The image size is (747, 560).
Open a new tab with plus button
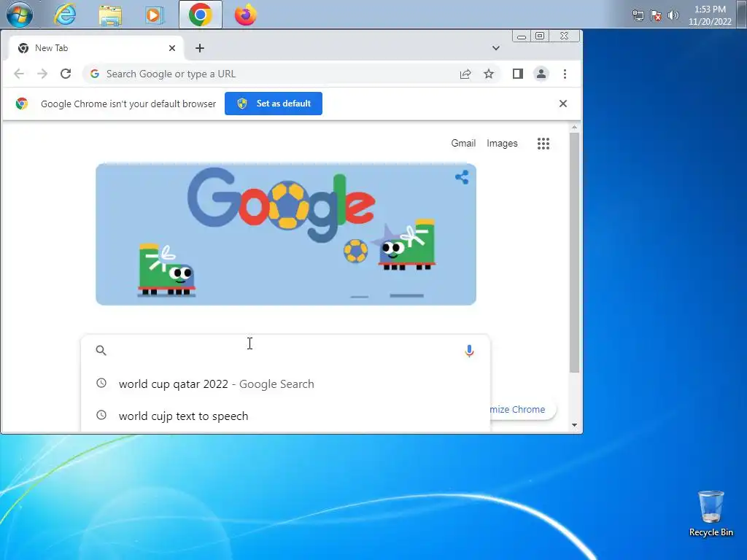(x=200, y=48)
